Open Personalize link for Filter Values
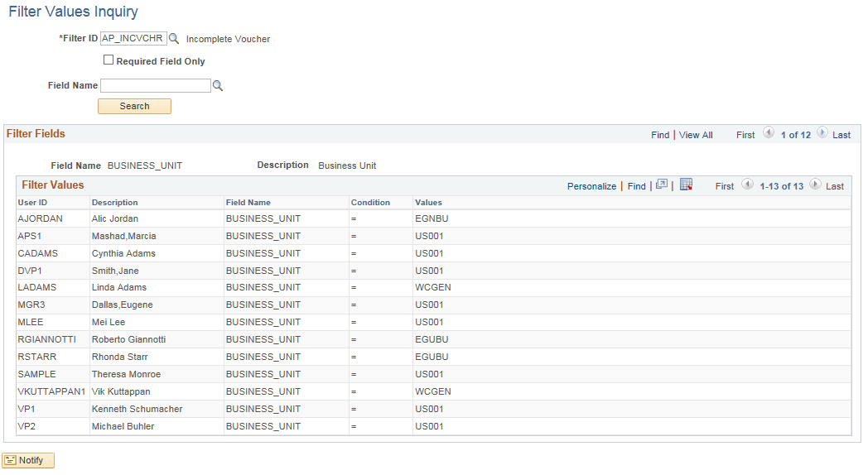Viewport: 868px width, 475px height. coord(591,186)
